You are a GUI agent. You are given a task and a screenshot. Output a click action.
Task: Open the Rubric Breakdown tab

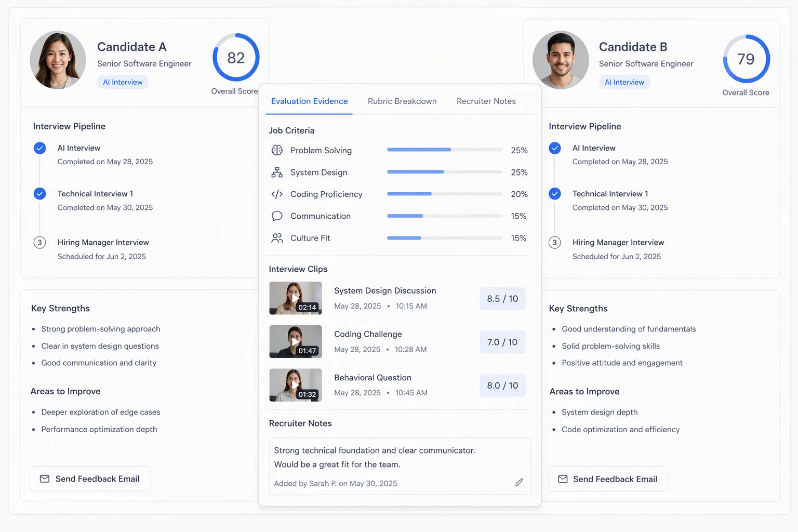click(x=402, y=101)
